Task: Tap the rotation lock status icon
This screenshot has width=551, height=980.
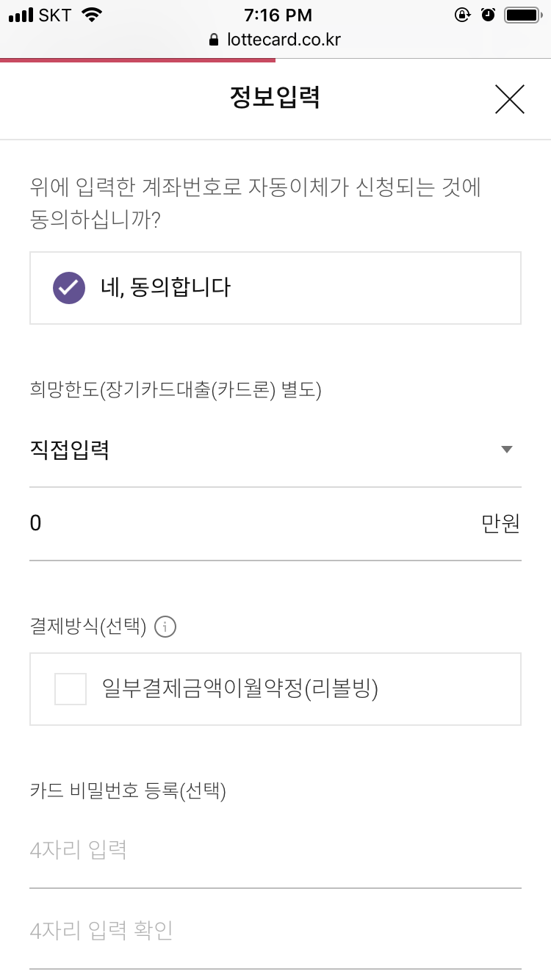Action: (463, 15)
